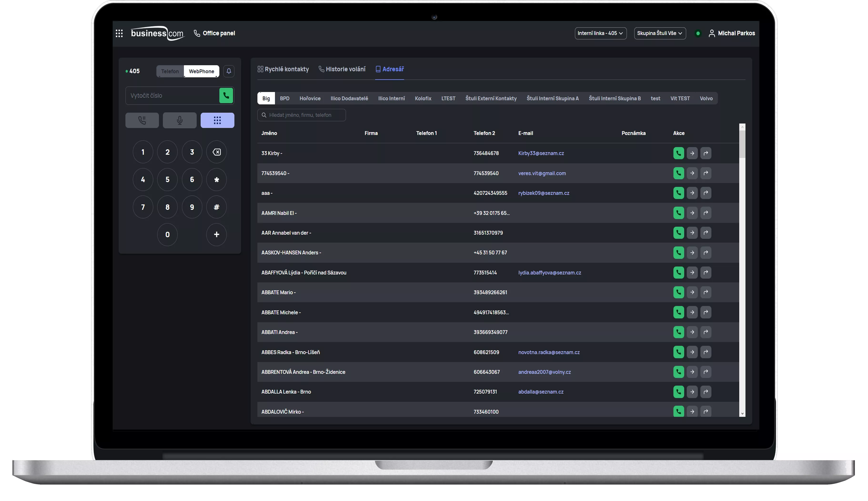Click the business.com logo
Screen dimensions: 868x501
coord(157,33)
